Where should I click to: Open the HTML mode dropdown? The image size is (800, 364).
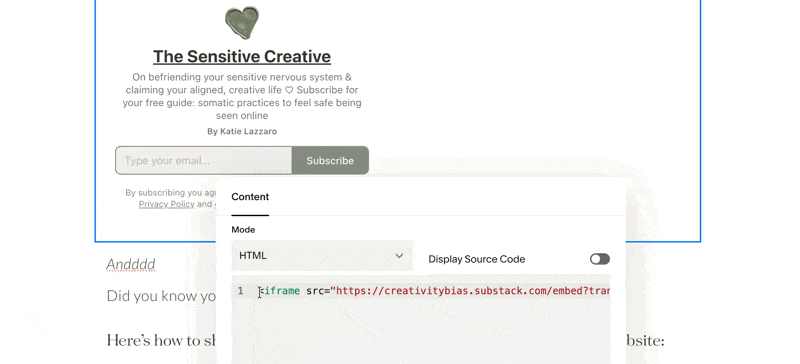(322, 256)
